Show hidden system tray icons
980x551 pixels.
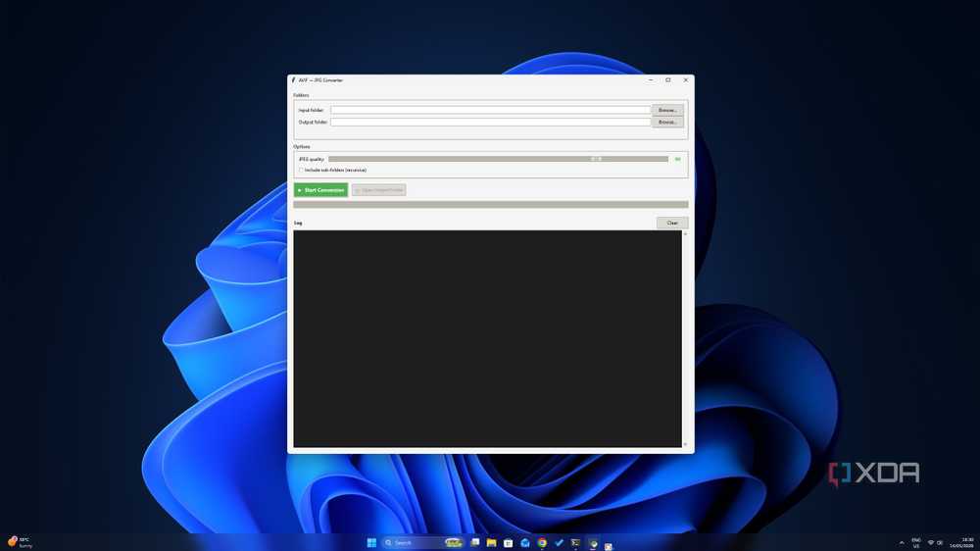902,542
